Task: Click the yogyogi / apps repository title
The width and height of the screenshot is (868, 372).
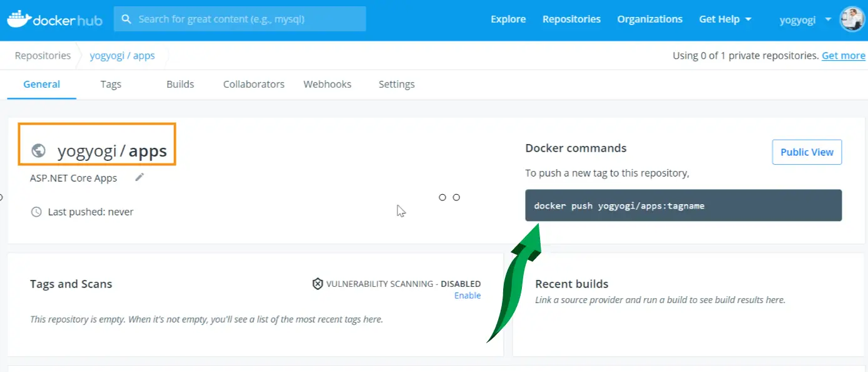Action: pos(112,151)
